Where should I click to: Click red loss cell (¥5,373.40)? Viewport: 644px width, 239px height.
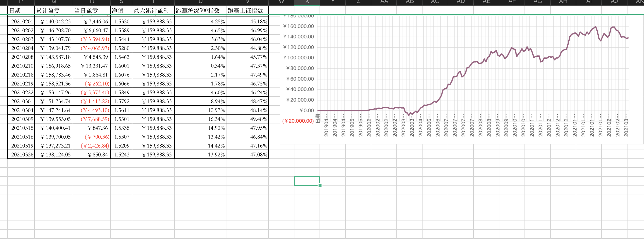[92, 92]
